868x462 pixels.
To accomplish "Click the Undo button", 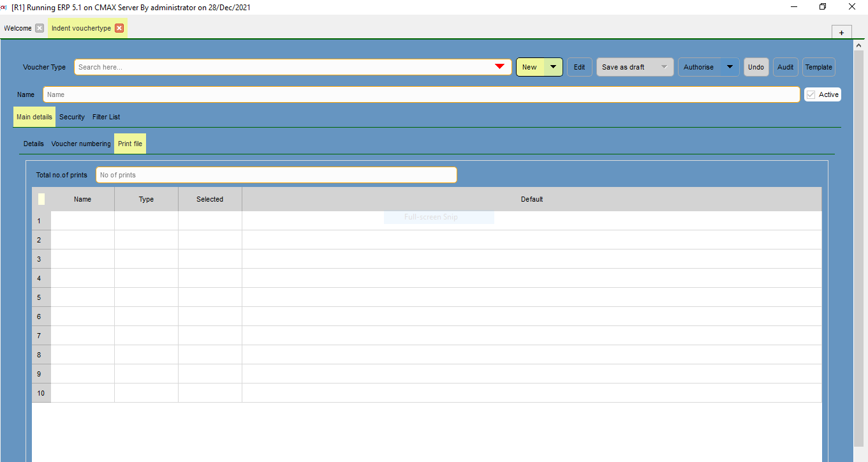I will tap(756, 67).
